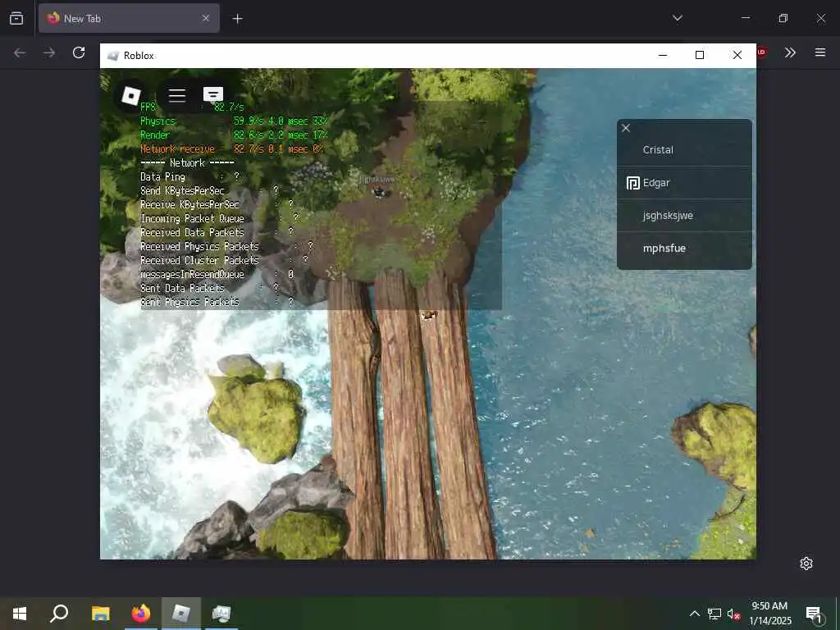Image resolution: width=840 pixels, height=630 pixels.
Task: Click the Firefox View icon
Action: [16, 18]
